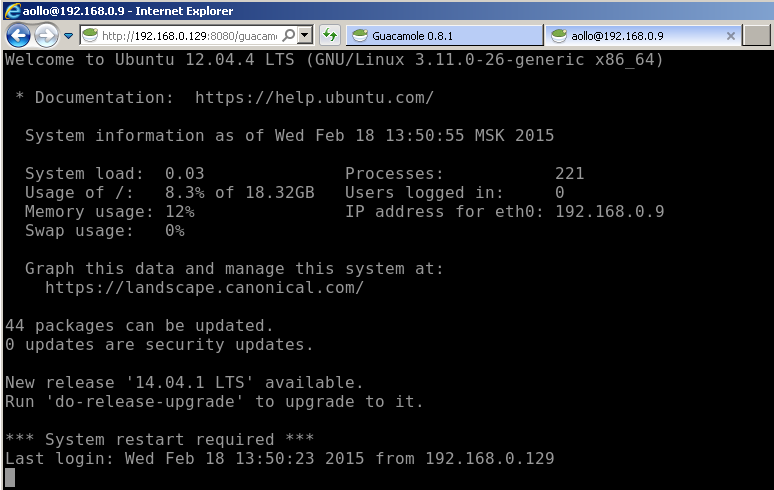Click the eth0 IP address 192.168.0.9

pyautogui.click(x=610, y=211)
